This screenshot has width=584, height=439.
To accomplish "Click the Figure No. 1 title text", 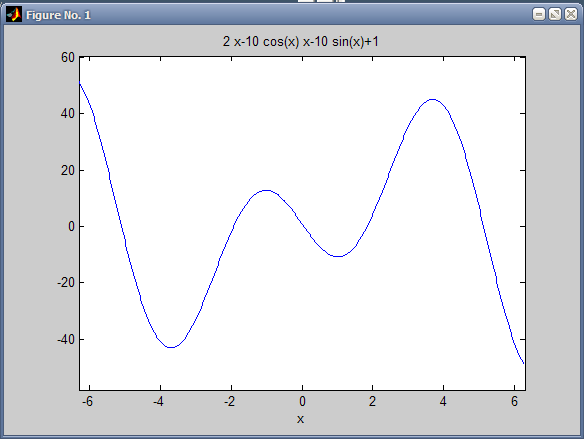I will pos(58,15).
